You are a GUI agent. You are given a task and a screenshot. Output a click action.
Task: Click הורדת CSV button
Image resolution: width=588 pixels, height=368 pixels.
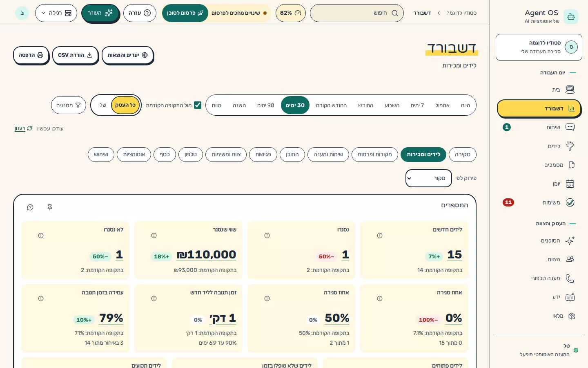pyautogui.click(x=76, y=55)
